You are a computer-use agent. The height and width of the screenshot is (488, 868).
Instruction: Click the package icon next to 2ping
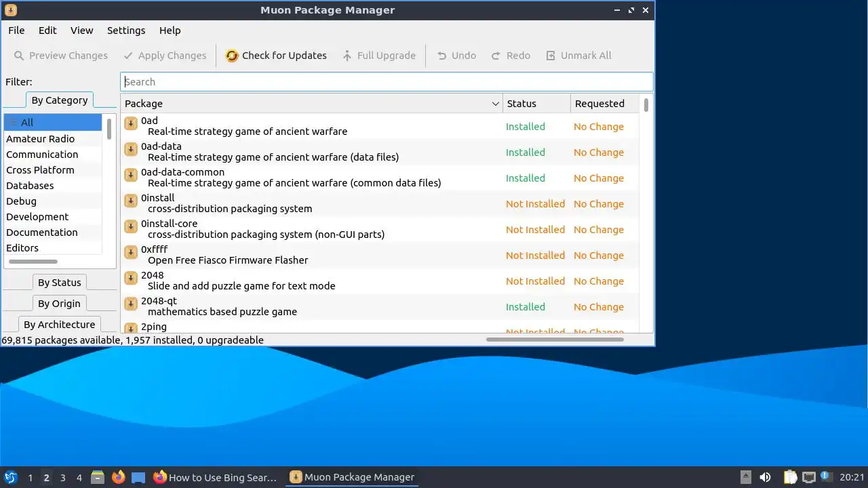[131, 328]
